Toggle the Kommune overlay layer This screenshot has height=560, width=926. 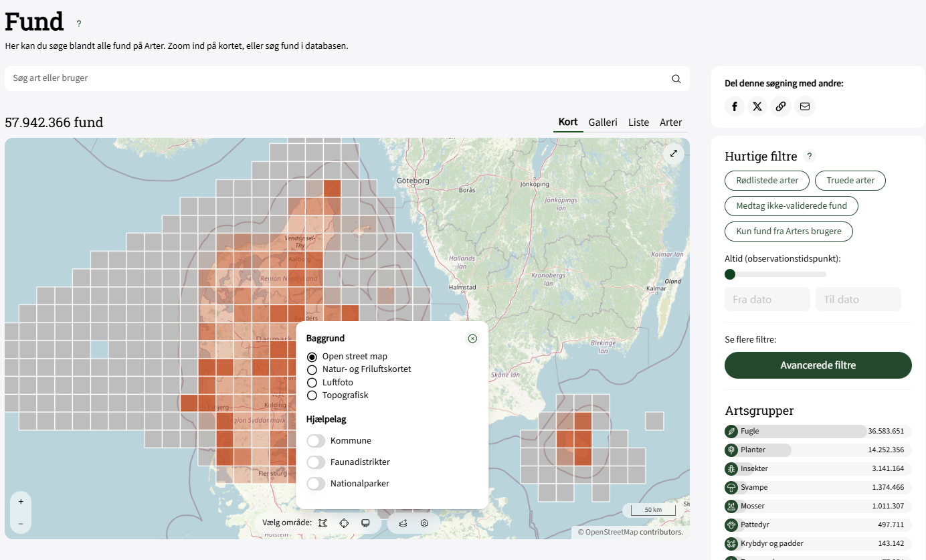tap(316, 441)
